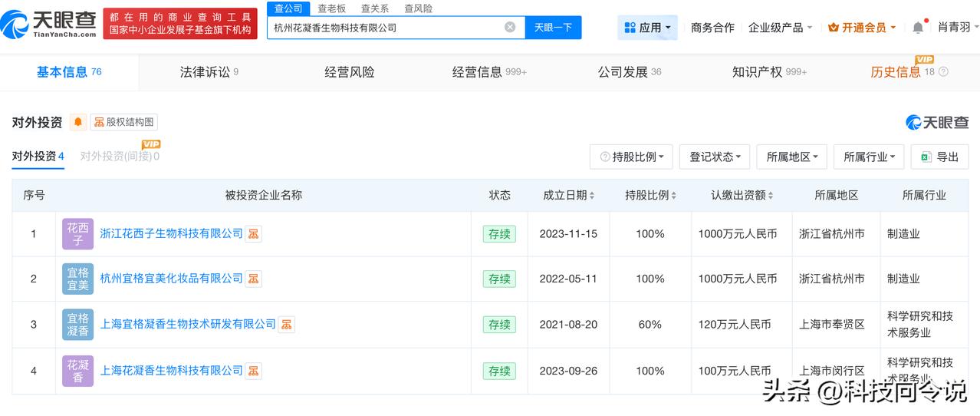Expand the 企业级产品 menu
Viewport: 980px width, 416px height.
click(x=781, y=28)
